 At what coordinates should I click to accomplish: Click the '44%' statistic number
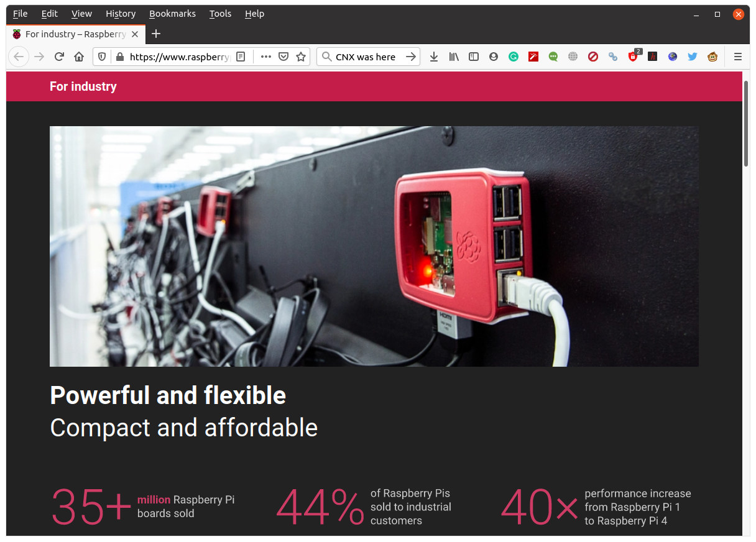(320, 507)
